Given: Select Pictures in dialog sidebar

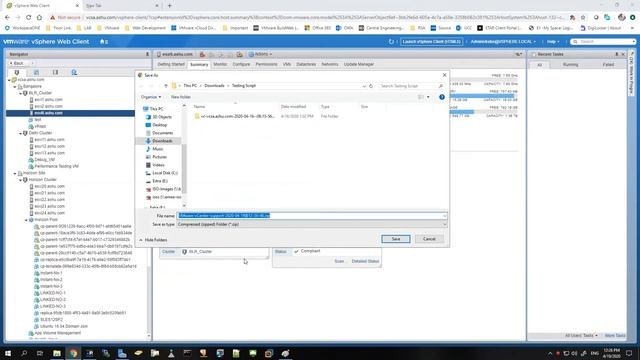Looking at the screenshot, I should (x=159, y=157).
